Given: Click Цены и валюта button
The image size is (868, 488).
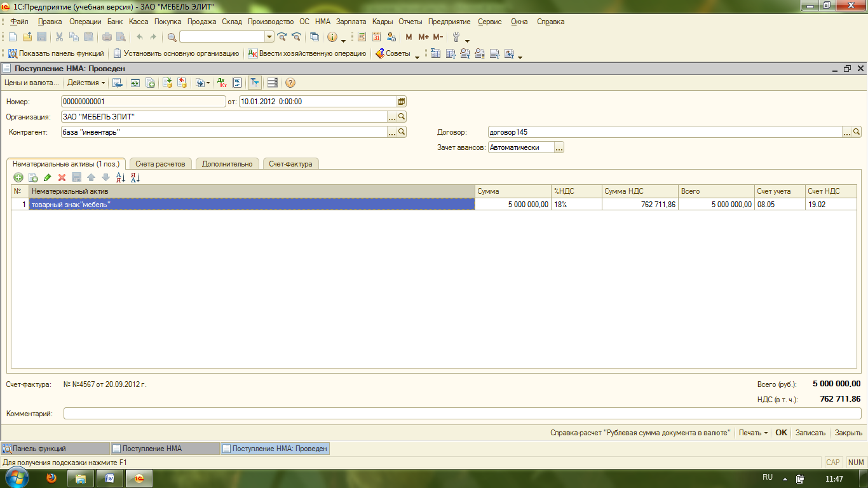Looking at the screenshot, I should tap(31, 83).
